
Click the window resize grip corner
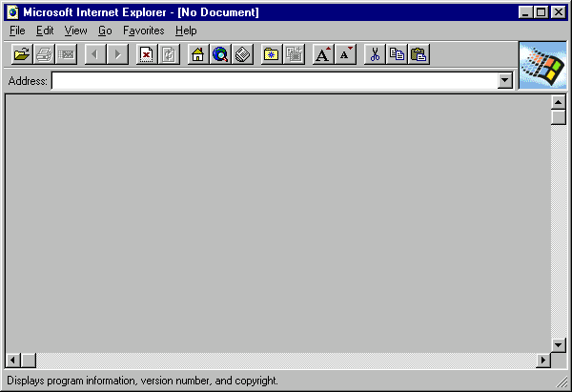562,382
